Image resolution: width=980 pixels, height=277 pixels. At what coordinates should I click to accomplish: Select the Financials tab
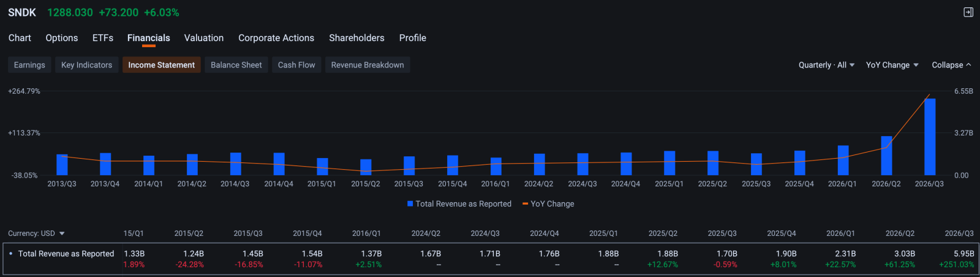point(149,38)
